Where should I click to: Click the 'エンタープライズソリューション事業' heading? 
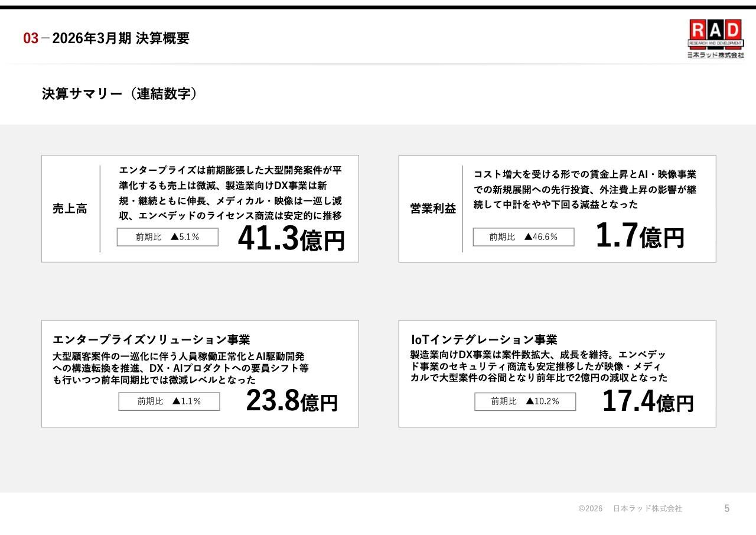(151, 340)
